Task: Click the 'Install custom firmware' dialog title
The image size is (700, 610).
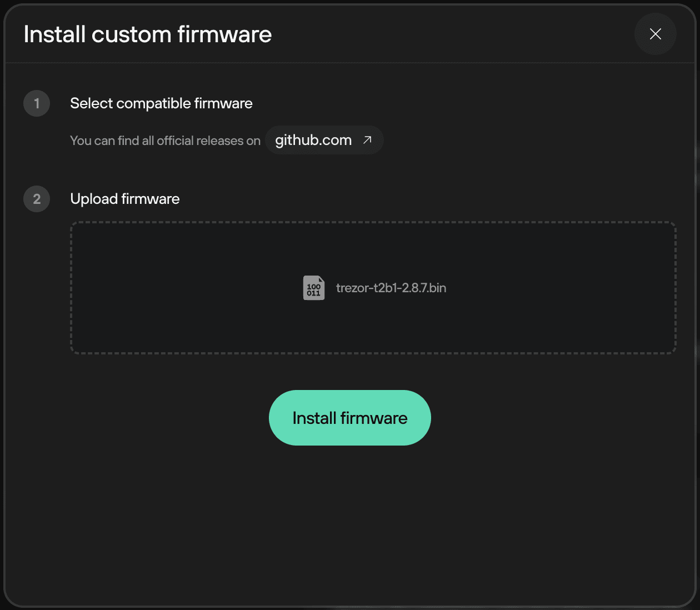Action: coord(148,34)
